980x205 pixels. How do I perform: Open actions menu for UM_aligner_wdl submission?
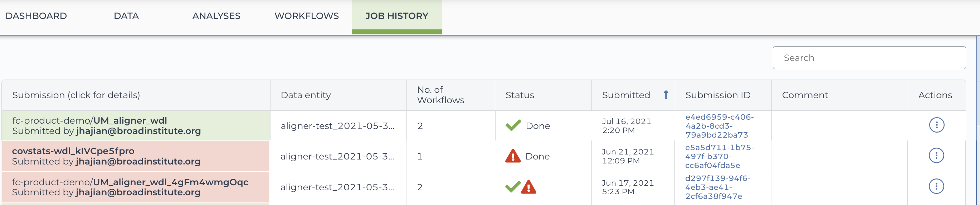point(936,125)
